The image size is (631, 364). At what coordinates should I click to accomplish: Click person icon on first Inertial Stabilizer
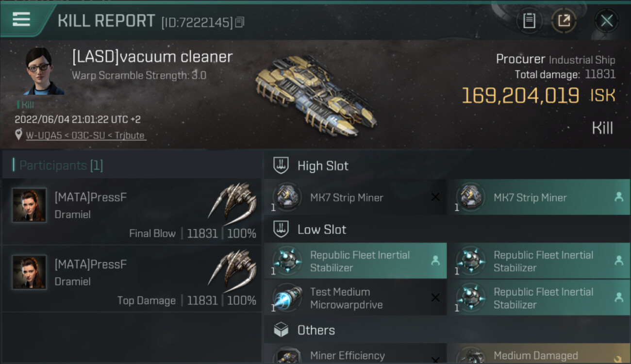point(435,261)
